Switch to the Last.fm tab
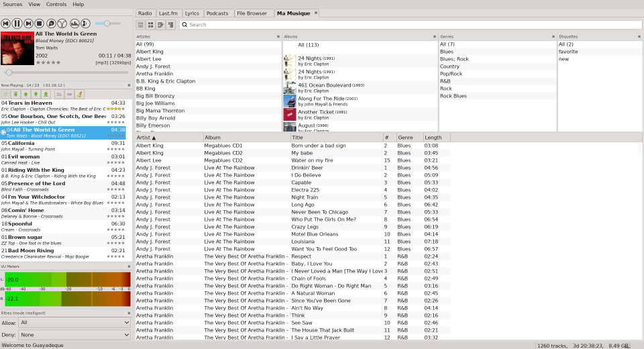Screen dimensions: 644x349 168,13
